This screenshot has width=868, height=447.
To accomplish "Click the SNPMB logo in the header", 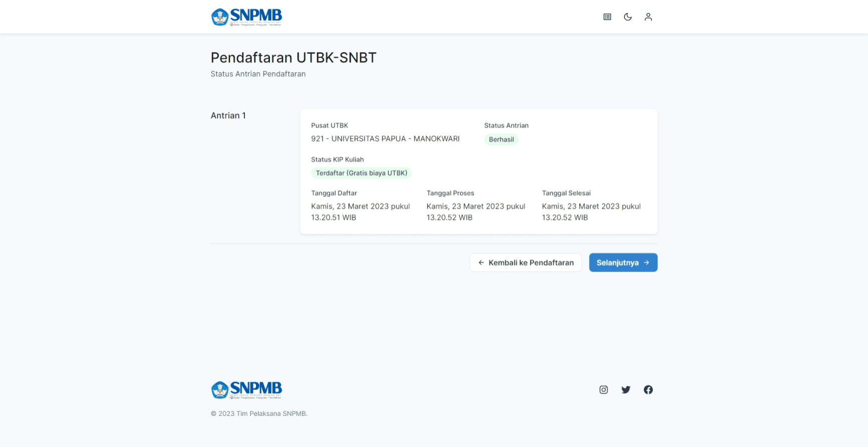I will coord(246,17).
